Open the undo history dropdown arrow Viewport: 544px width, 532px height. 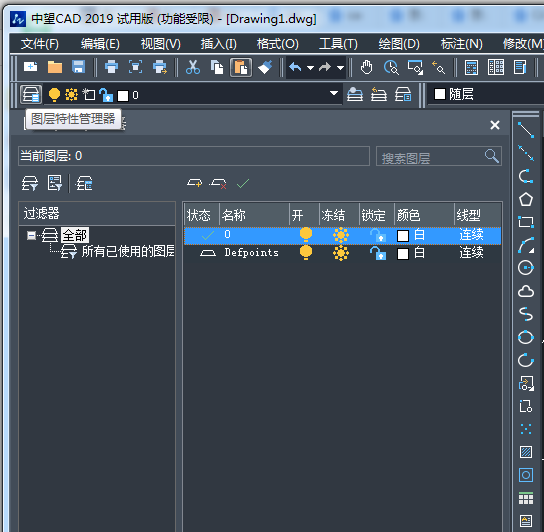(x=311, y=68)
